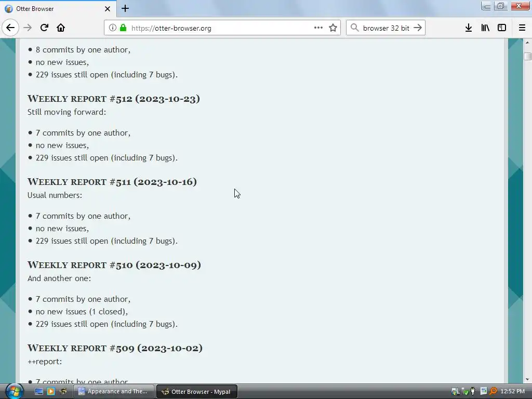Viewport: 532px width, 399px height.
Task: Click '8 commits by one author,' line
Action: point(83,49)
